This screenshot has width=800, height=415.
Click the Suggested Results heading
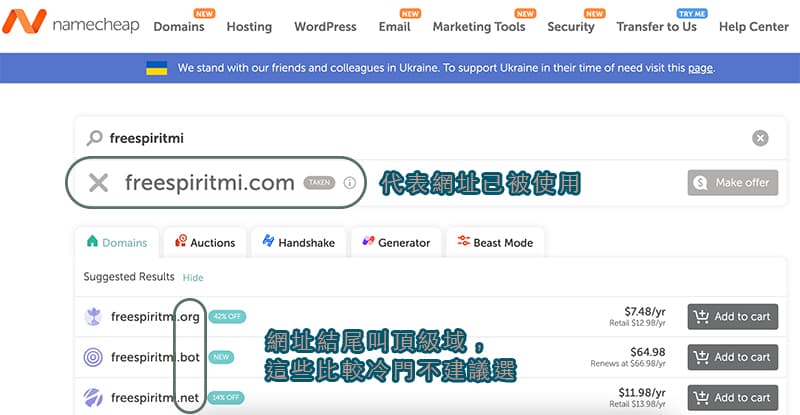(129, 277)
